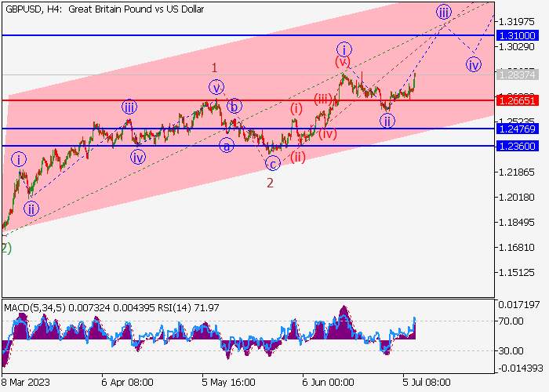Click the blue circled v wave label

(x=216, y=88)
